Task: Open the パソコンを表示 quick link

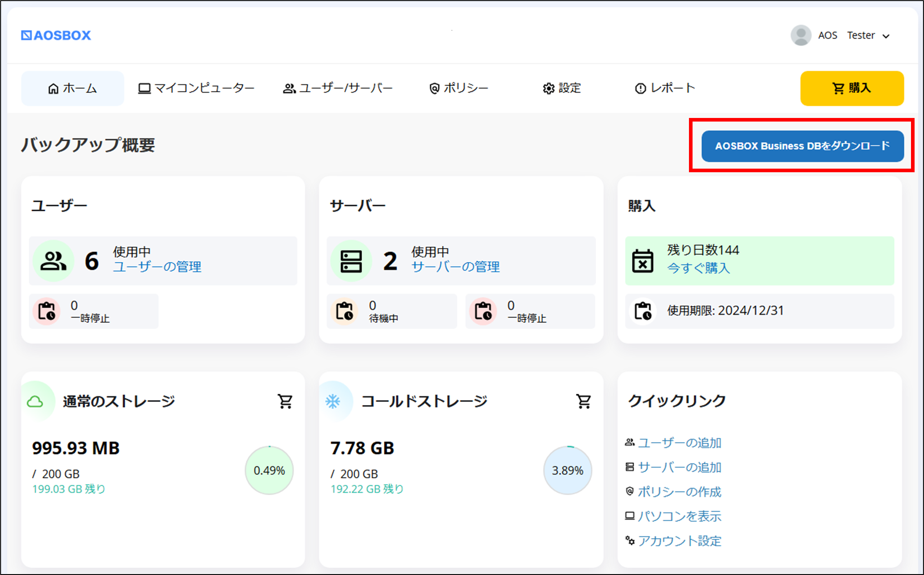Action: pyautogui.click(x=680, y=517)
